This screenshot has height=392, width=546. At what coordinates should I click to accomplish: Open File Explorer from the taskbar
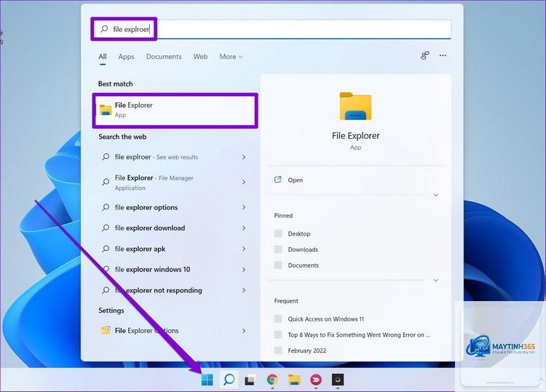tap(294, 380)
